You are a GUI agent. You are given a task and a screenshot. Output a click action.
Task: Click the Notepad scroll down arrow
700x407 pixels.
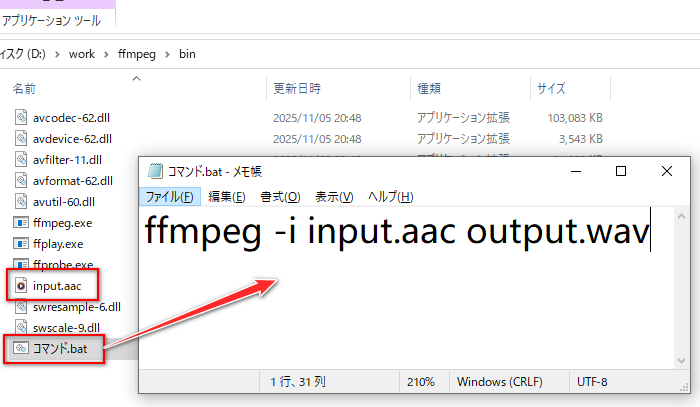(681, 360)
